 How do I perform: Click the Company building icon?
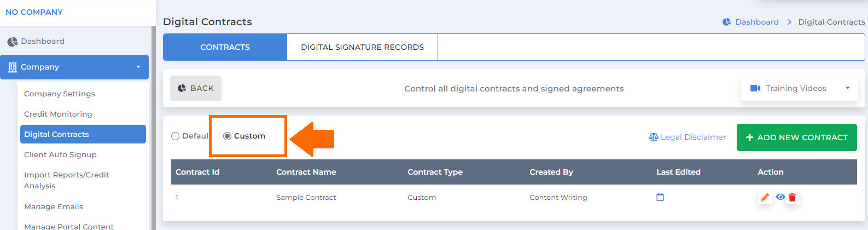[x=13, y=67]
